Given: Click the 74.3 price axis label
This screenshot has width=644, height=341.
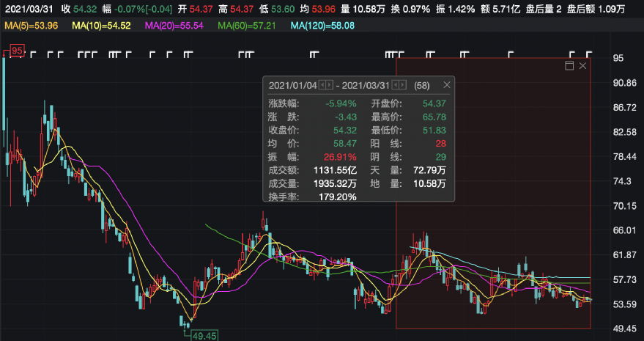Looking at the screenshot, I should coord(622,181).
